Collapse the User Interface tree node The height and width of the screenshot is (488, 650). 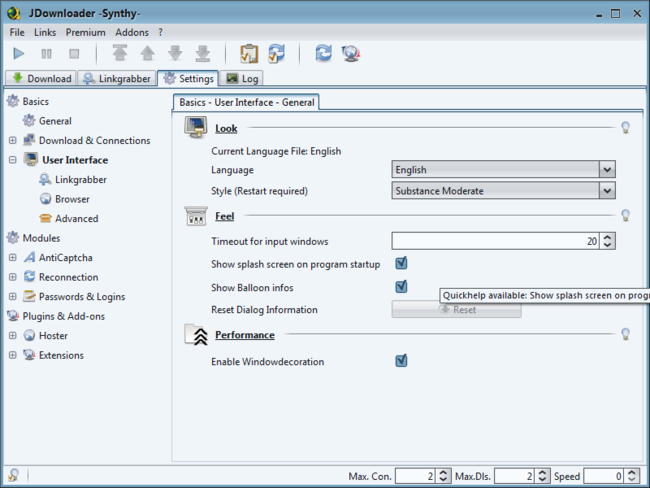pyautogui.click(x=13, y=160)
